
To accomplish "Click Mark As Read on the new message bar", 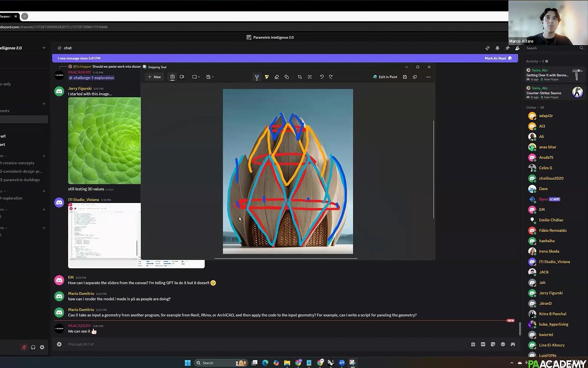I will 498,58.
